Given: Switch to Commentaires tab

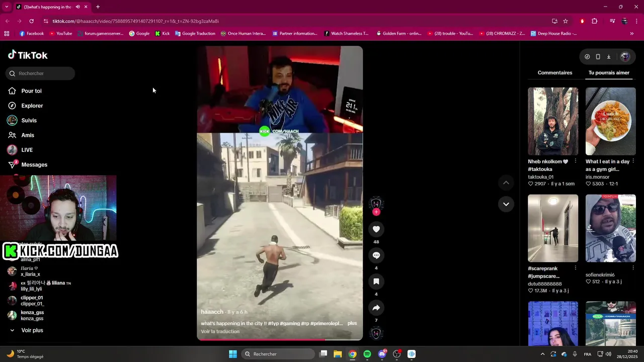Looking at the screenshot, I should [x=555, y=73].
